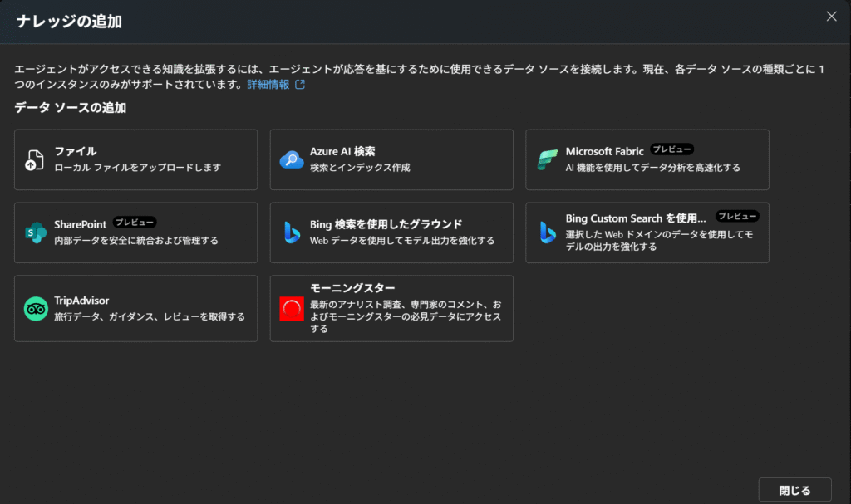Click the 最新のアナリスト調査 description text
The image size is (851, 504).
406,316
